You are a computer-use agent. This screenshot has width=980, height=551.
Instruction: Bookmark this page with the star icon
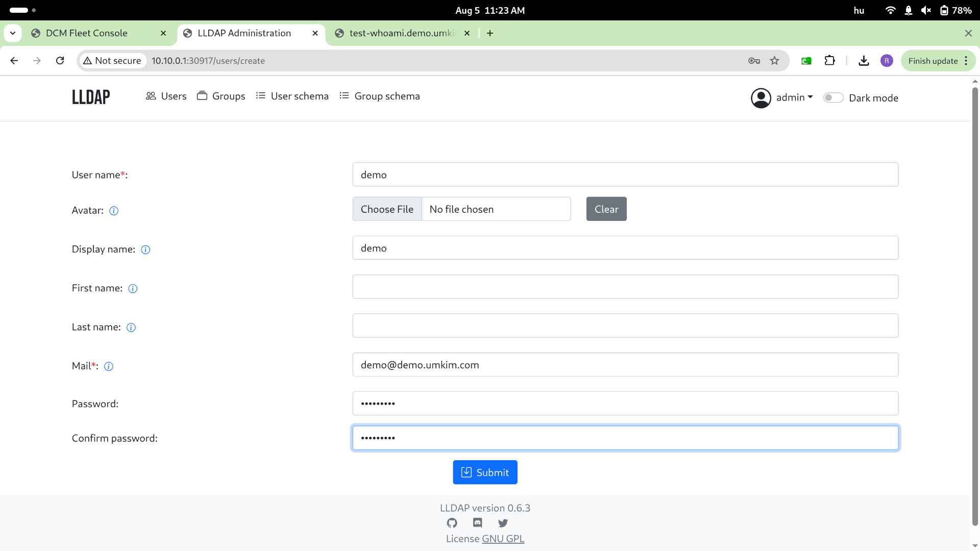coord(774,61)
